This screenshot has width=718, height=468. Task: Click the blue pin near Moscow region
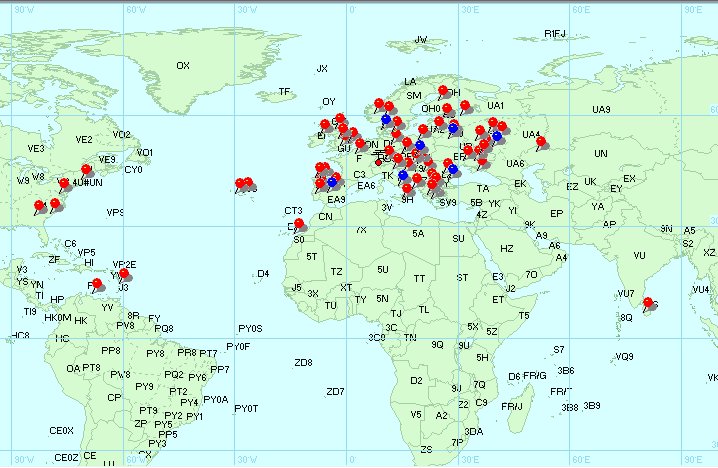[x=497, y=136]
